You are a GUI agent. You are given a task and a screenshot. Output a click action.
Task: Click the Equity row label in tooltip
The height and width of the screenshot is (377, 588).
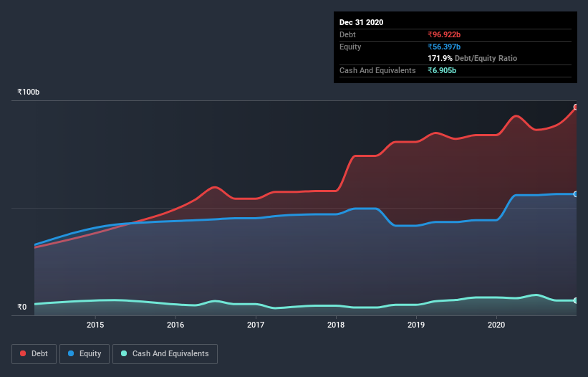[x=350, y=47]
